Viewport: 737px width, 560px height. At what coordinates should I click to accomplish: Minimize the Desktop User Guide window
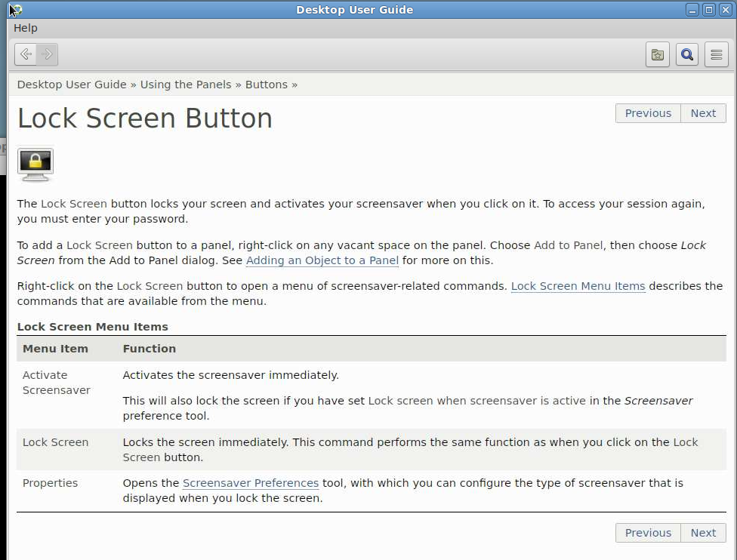tap(692, 10)
